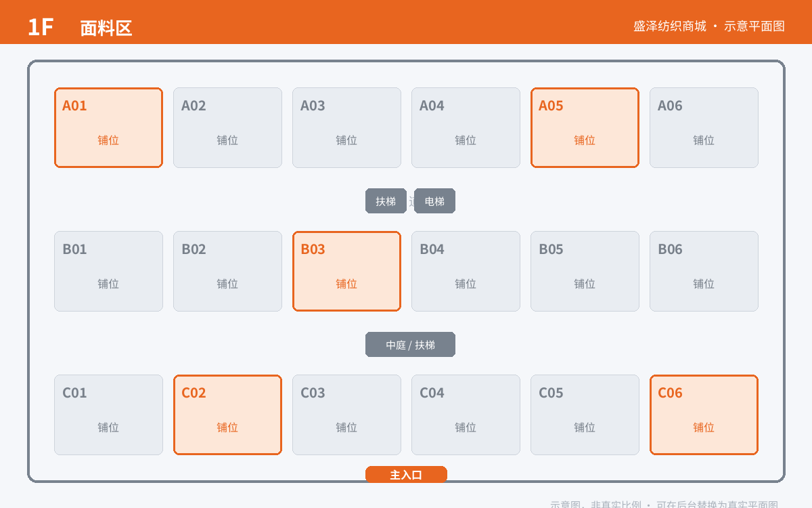This screenshot has width=812, height=508.
Task: Select shop unit B01
Action: (108, 271)
